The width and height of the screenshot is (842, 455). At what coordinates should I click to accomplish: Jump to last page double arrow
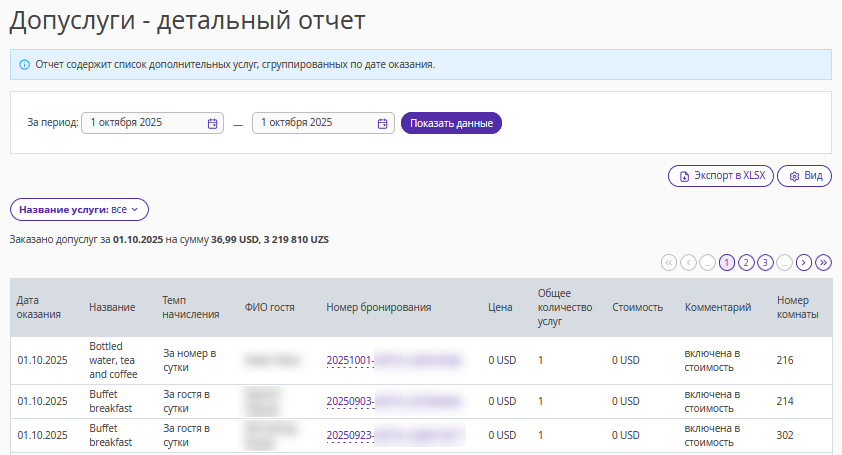(x=824, y=263)
